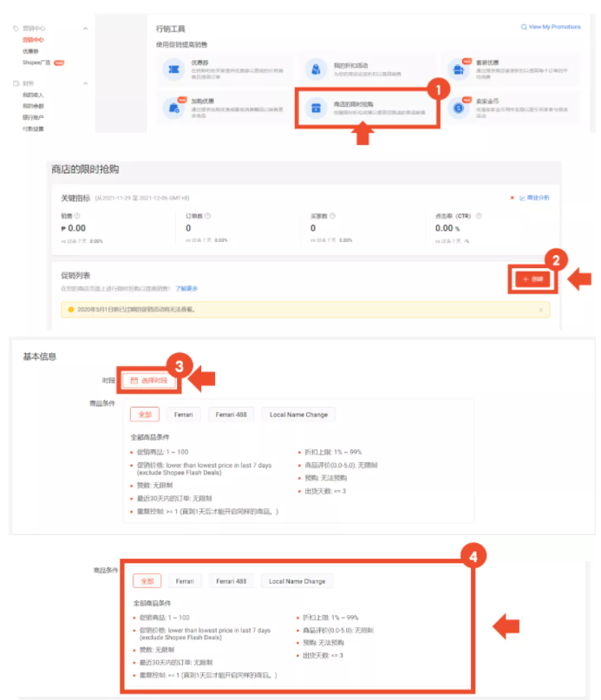This screenshot has height=700, width=601.
Task: Click the 了解更多 learn more link
Action: point(186,288)
